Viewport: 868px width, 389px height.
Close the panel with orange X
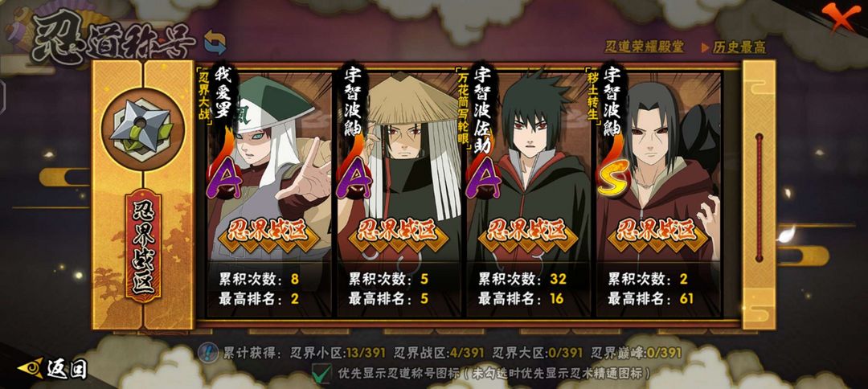(837, 18)
